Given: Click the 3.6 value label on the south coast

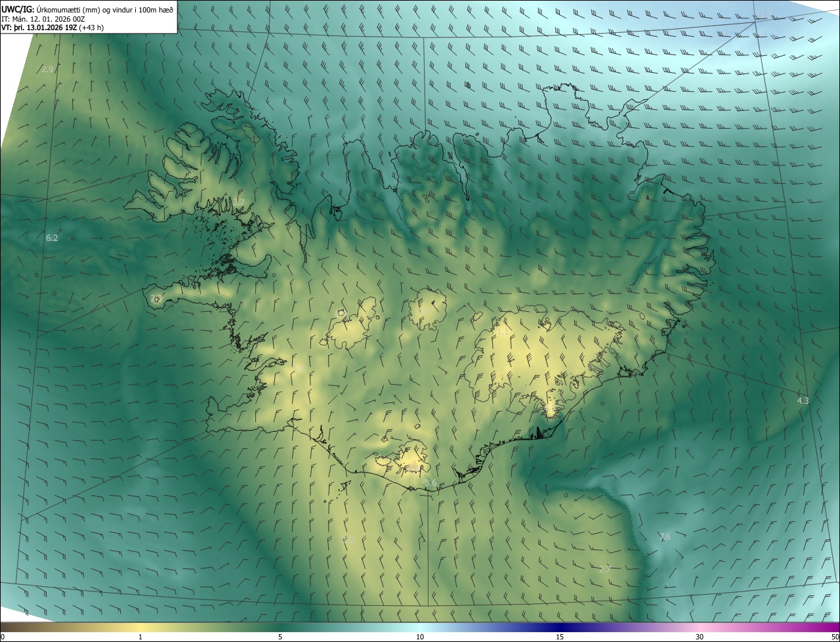Looking at the screenshot, I should point(430,482).
